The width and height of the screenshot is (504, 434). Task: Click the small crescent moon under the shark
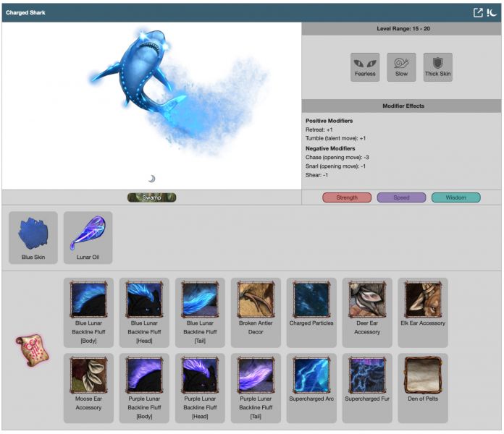151,179
